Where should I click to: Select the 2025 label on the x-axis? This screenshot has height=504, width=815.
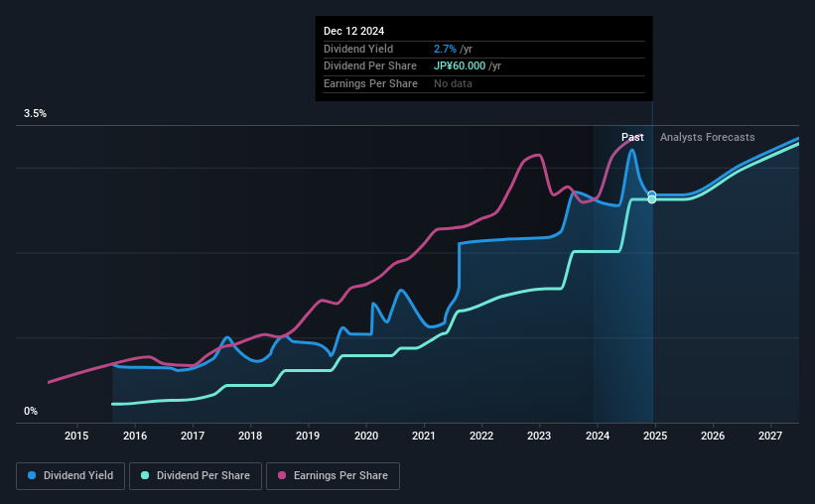point(655,436)
